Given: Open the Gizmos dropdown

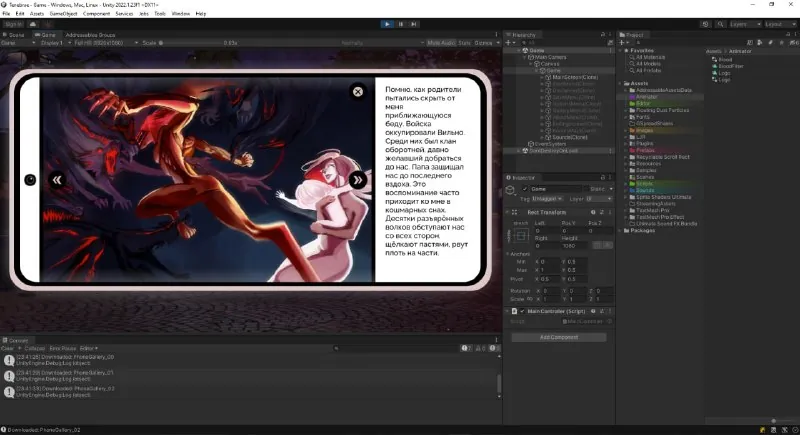Looking at the screenshot, I should click(487, 43).
